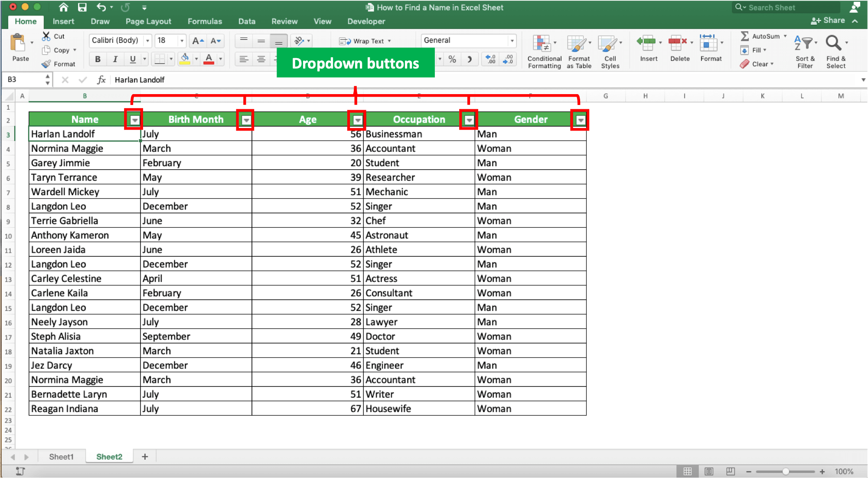Expand the Occupation filter dropdown

click(x=469, y=120)
